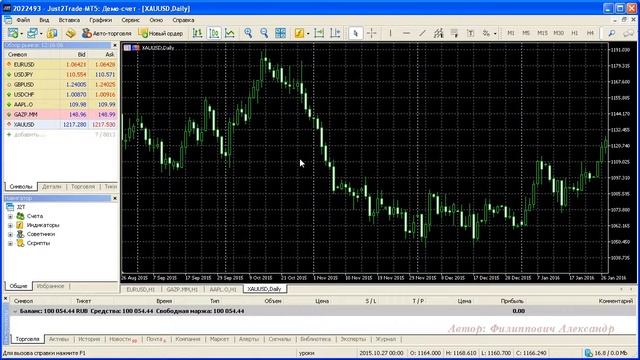Viewport: 640px width, 360px height.
Task: Toggle Авто-торговля auto trading button
Action: coord(107,33)
